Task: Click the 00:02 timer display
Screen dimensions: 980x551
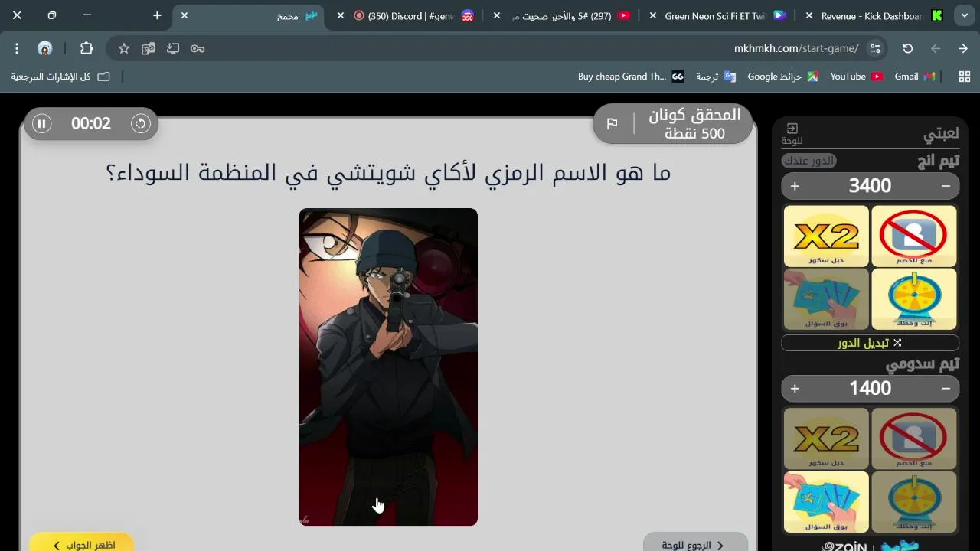Action: [x=91, y=123]
